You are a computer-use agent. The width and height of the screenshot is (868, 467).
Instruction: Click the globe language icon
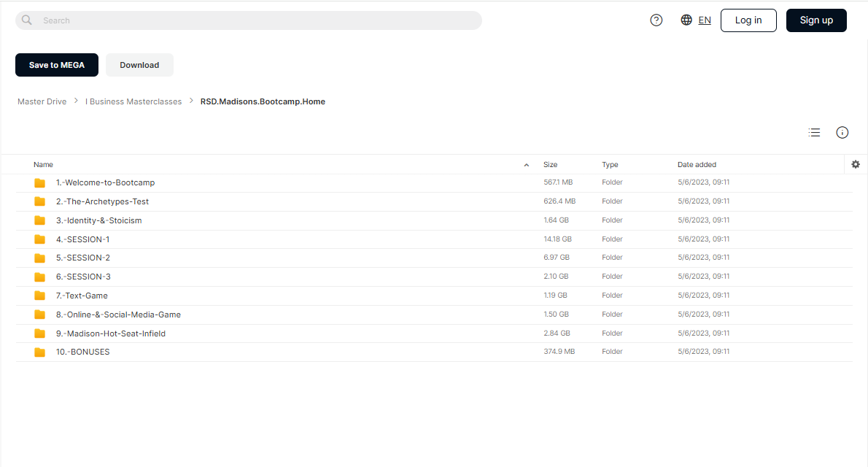[x=686, y=20]
